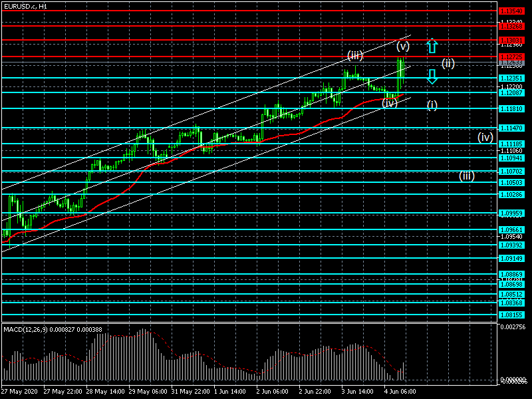Select the 1.12087 cyan price label

coord(511,92)
